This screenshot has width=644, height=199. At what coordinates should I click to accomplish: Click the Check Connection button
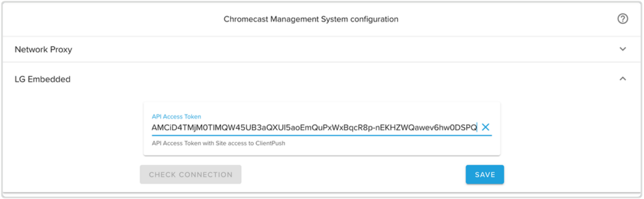(x=191, y=175)
